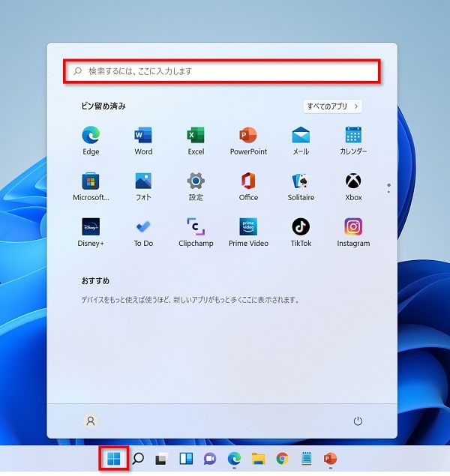This screenshot has width=450, height=476.
Task: Open the カレンダー (Calendar) app
Action: click(353, 140)
